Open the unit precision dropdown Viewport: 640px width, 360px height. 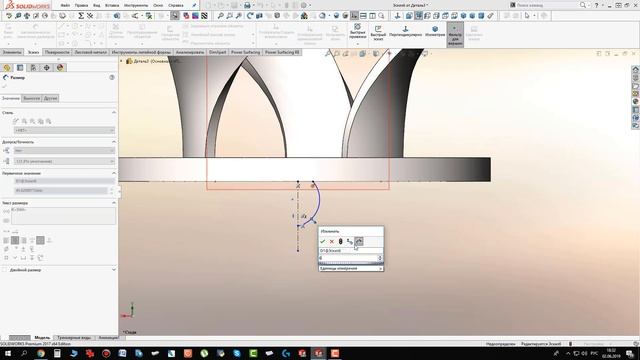pos(64,162)
